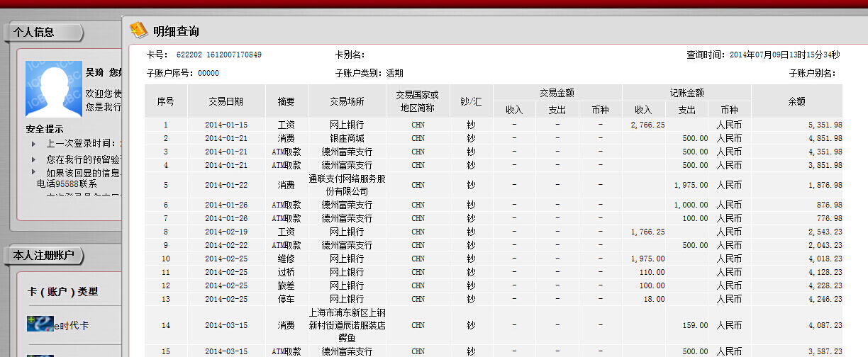Image resolution: width=868 pixels, height=357 pixels.
Task: Click the 停车 summary cell
Action: tap(286, 299)
